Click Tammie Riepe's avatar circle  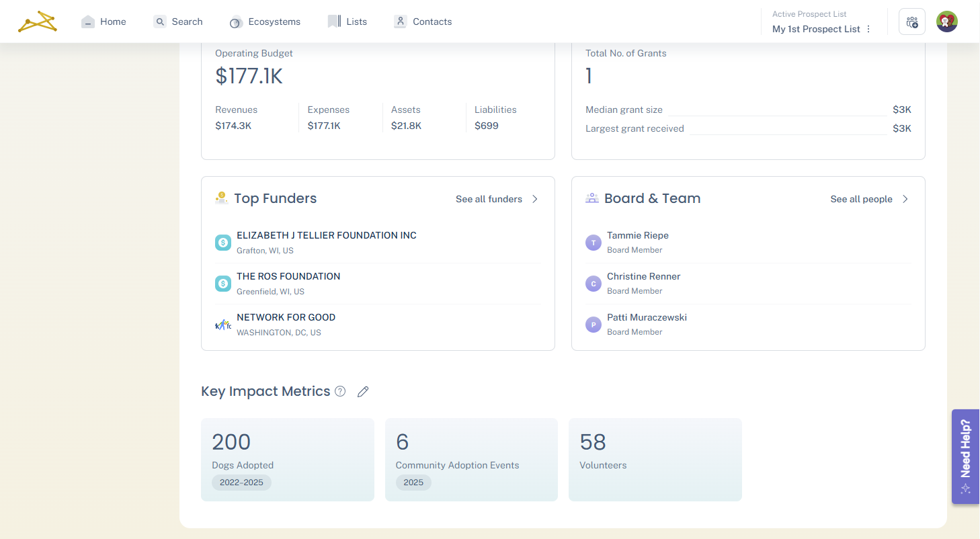pyautogui.click(x=593, y=243)
